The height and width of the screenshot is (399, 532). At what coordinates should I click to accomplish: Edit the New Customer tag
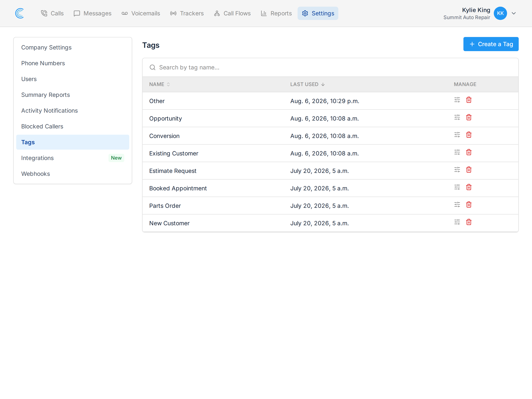[457, 222]
